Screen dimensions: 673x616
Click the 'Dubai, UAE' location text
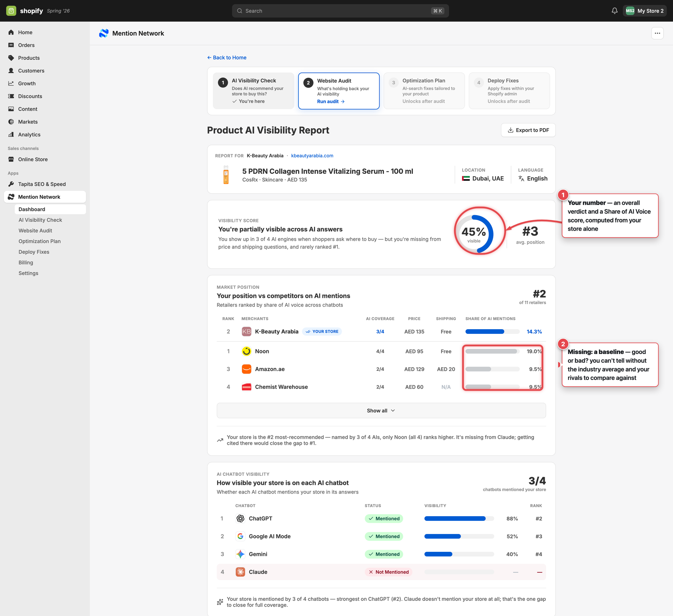488,179
